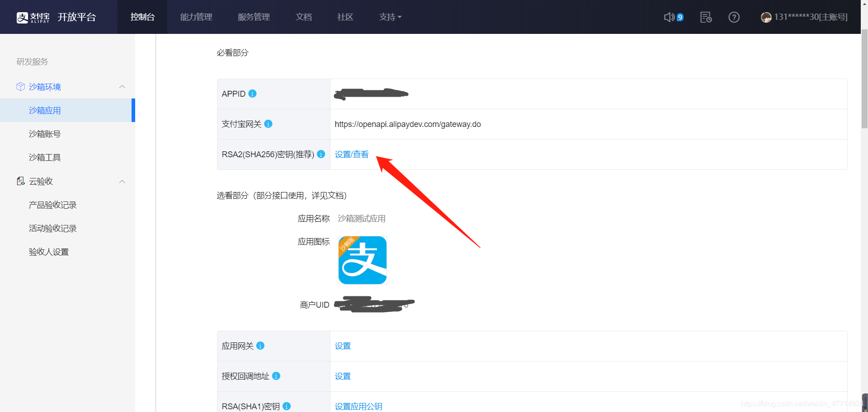Screen dimensions: 868x412
Task: Click the 云验收 document icon in sidebar
Action: coord(20,181)
